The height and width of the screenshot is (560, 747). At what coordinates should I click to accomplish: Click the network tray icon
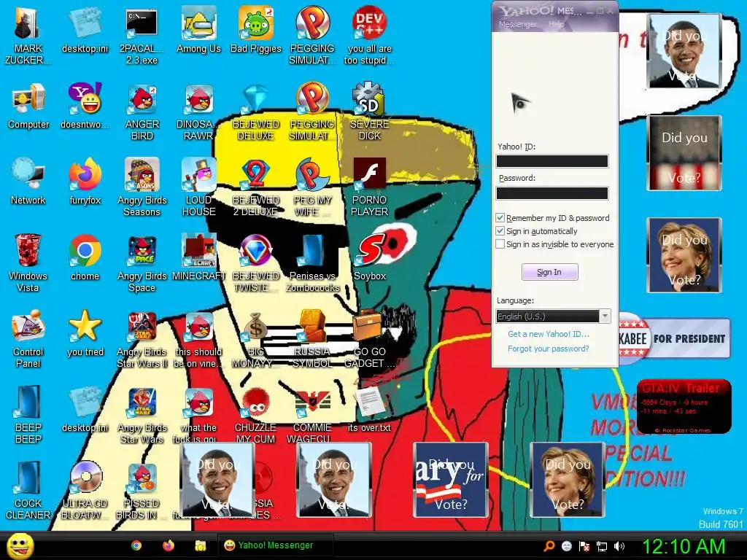click(x=602, y=546)
